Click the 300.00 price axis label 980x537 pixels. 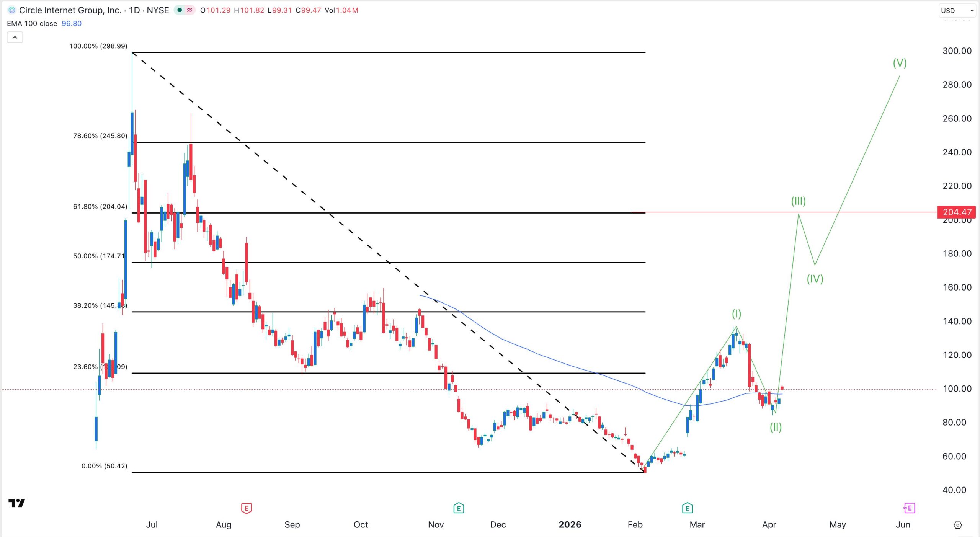957,51
